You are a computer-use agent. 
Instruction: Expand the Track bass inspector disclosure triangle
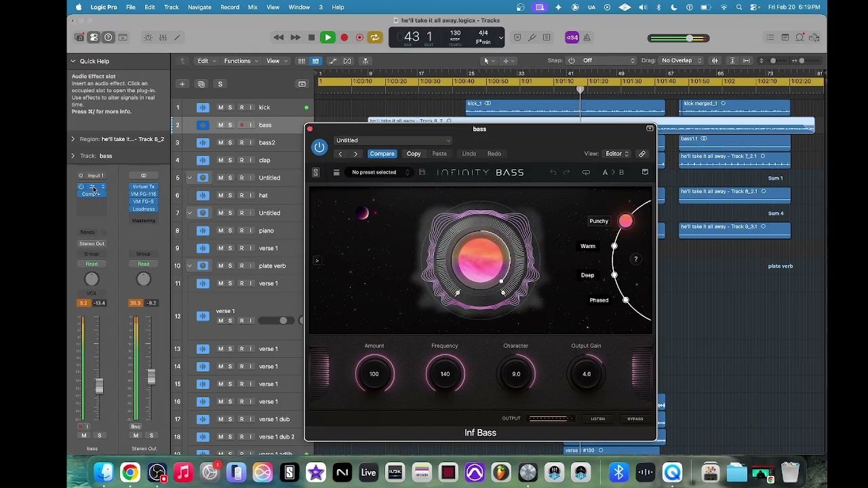click(73, 156)
